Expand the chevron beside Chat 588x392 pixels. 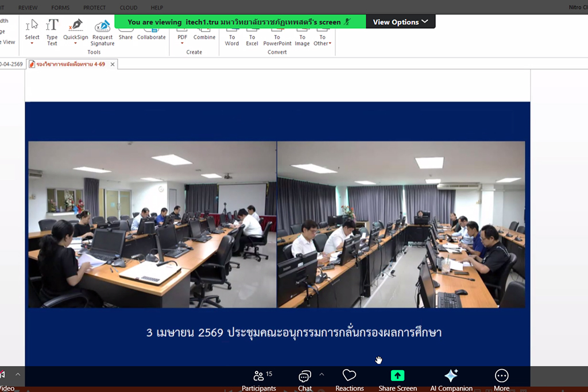pos(322,374)
